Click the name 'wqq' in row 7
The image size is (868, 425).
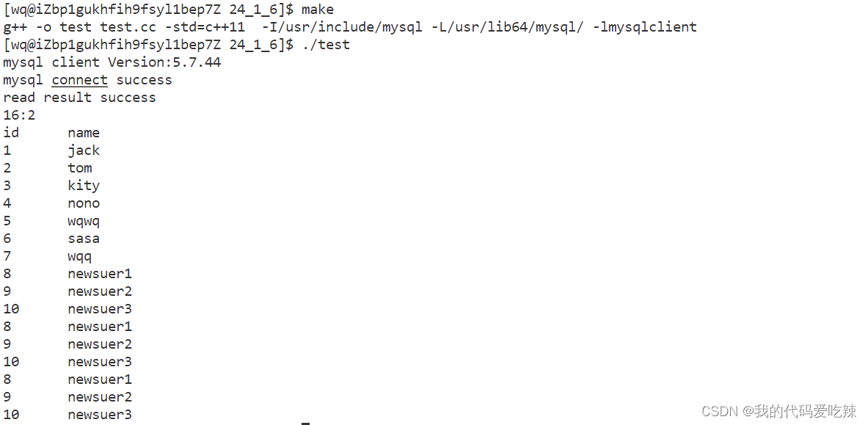80,257
